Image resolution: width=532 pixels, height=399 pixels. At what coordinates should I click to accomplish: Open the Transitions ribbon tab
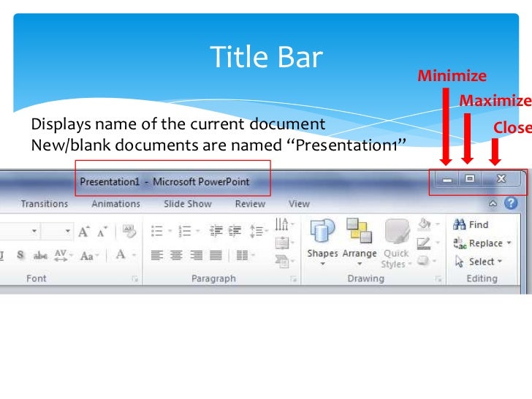pos(45,204)
